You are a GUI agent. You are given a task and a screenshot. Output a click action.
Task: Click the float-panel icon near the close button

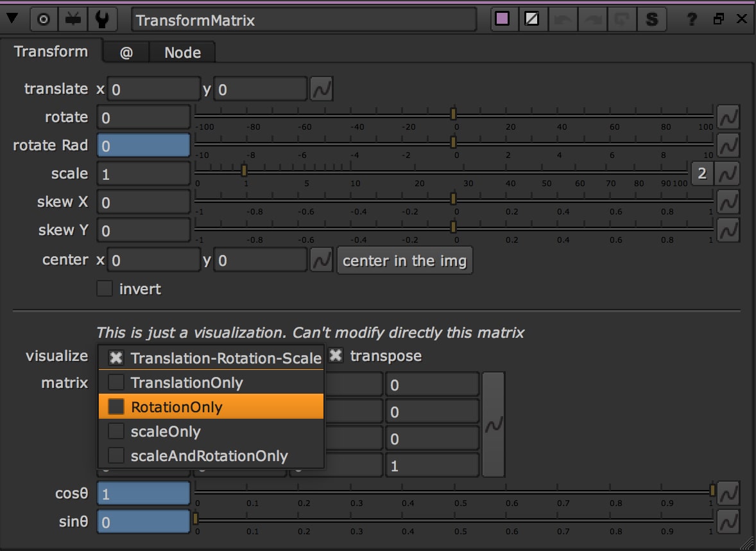(x=718, y=19)
